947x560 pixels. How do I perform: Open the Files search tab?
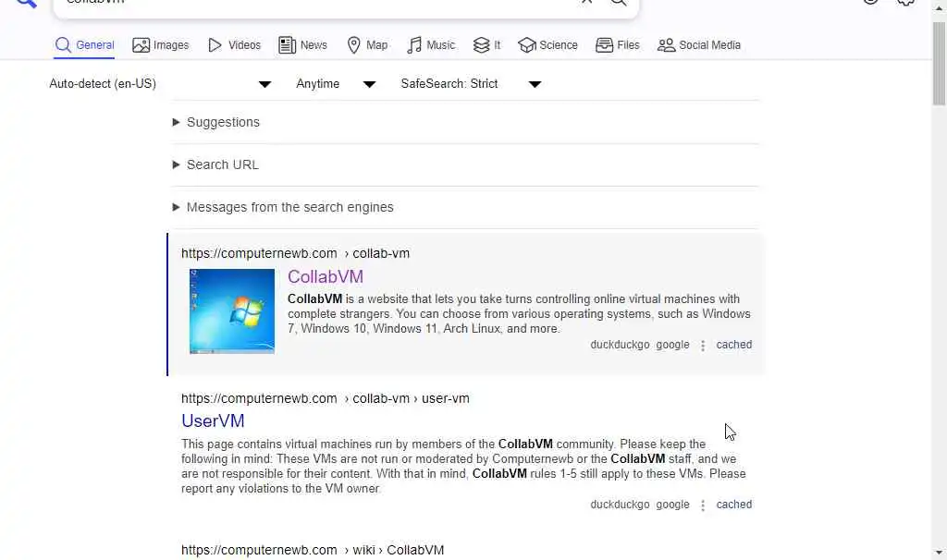pos(617,45)
